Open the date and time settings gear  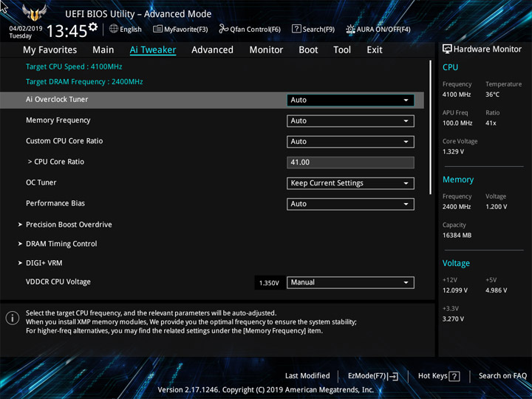point(93,27)
